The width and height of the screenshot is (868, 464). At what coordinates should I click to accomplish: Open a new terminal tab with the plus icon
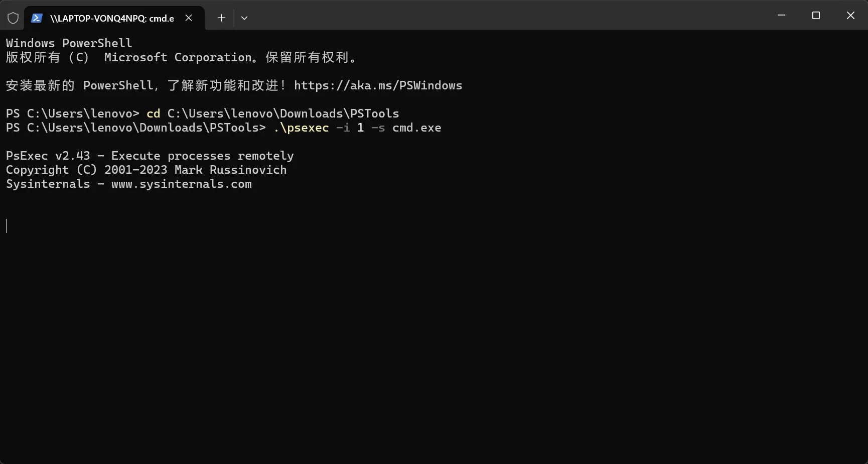tap(221, 18)
